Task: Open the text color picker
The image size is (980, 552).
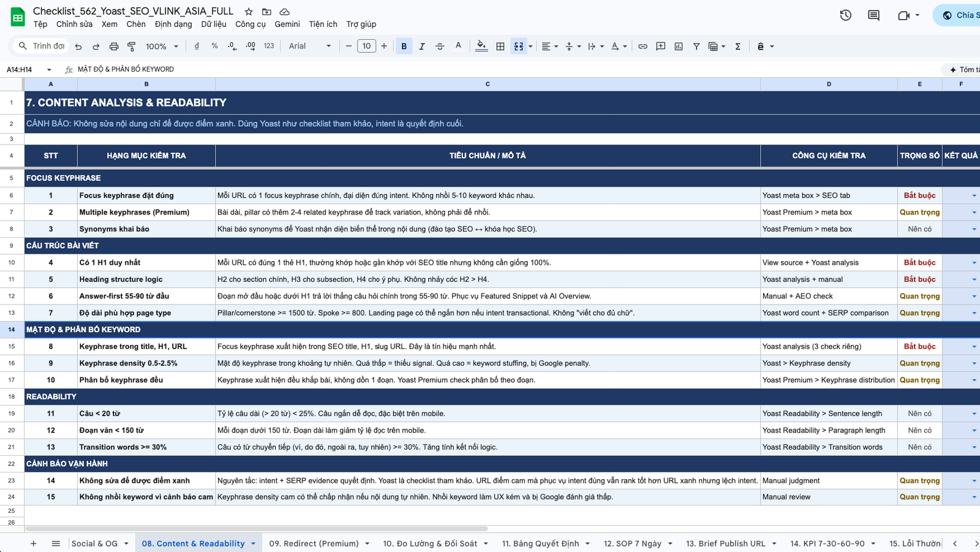Action: 458,46
